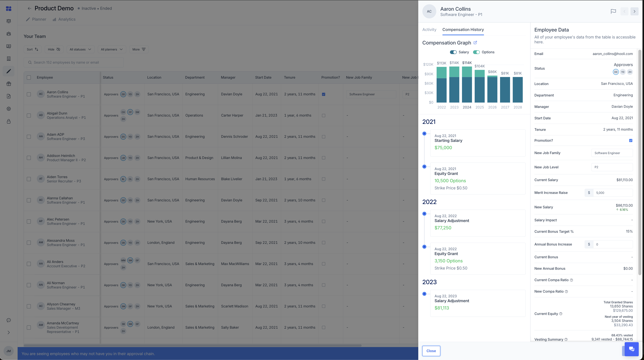
Task: Check the row checkbox for Abigail Dunn
Action: pyautogui.click(x=29, y=115)
